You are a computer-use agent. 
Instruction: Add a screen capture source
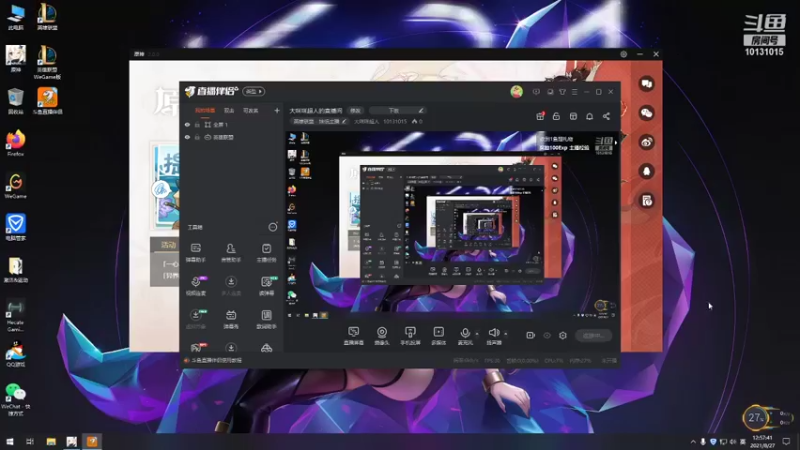[354, 336]
